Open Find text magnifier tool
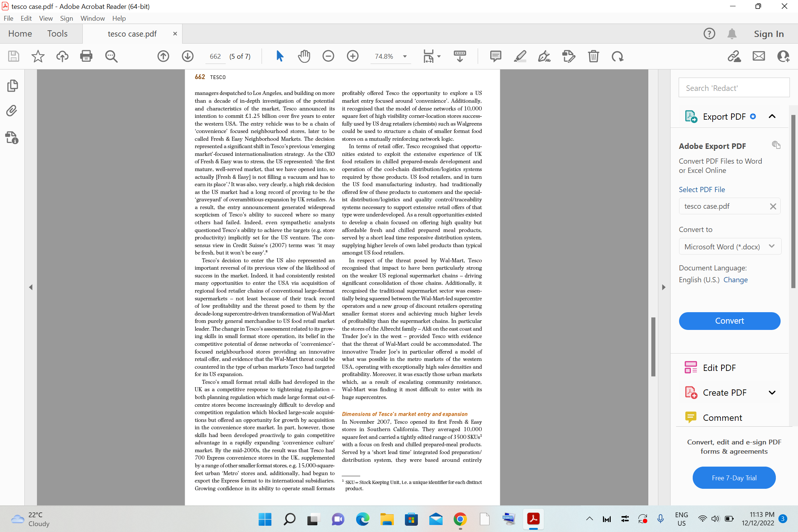Viewport: 798px width, 532px height. pos(111,56)
